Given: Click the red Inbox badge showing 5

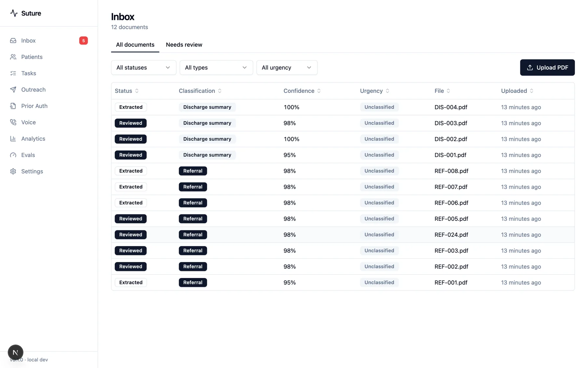Looking at the screenshot, I should click(83, 41).
